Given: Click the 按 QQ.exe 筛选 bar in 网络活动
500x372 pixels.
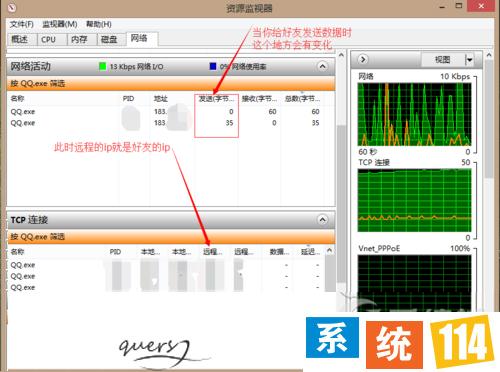Looking at the screenshot, I should [x=171, y=84].
